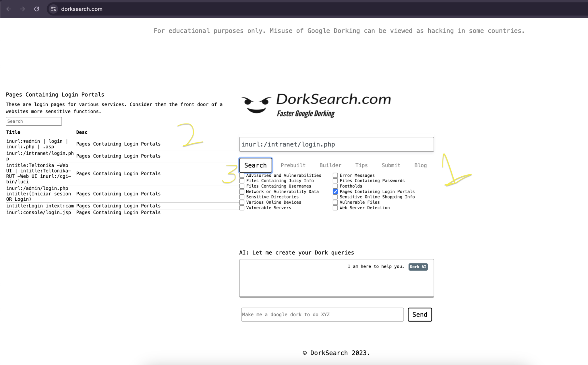Click the Search button

pyautogui.click(x=255, y=165)
